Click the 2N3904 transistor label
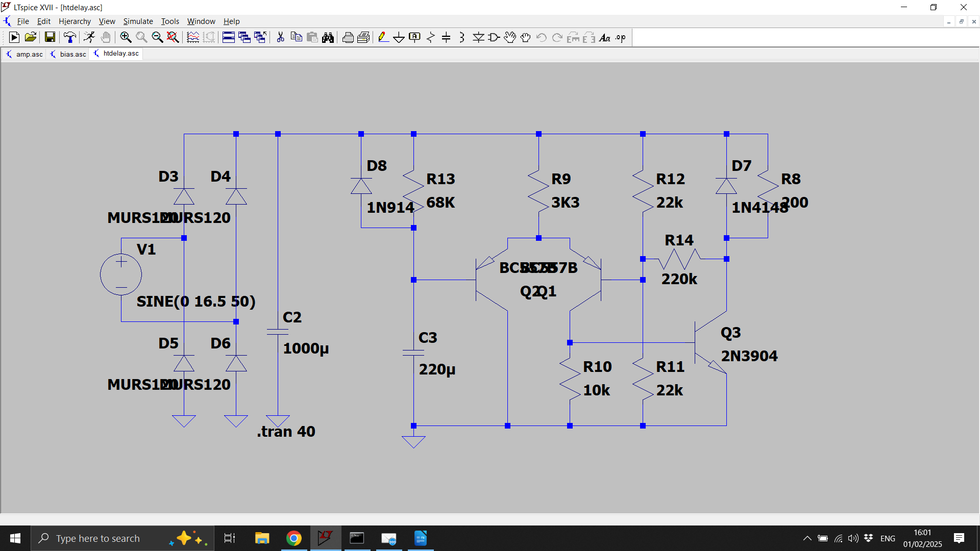980x551 pixels. [749, 356]
